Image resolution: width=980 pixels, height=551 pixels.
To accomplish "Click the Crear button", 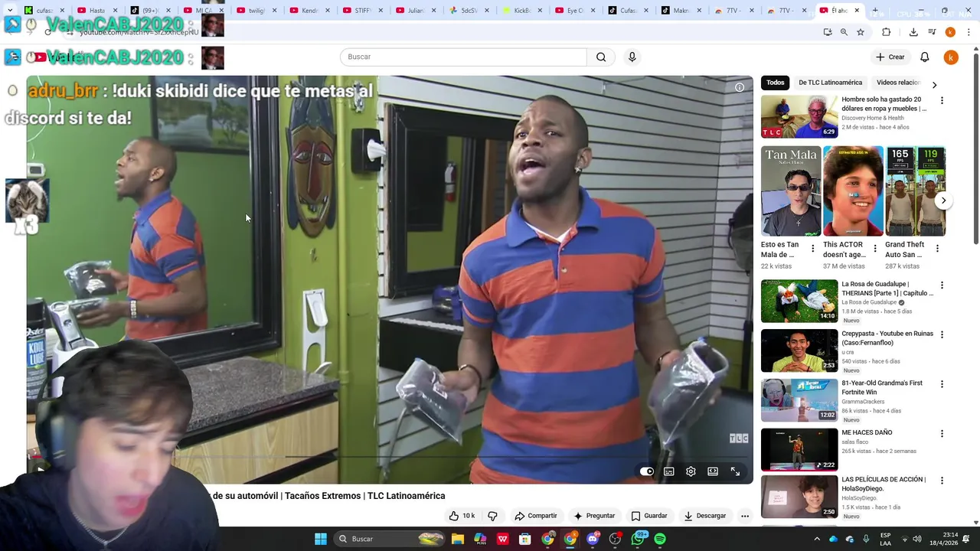I will (x=890, y=57).
